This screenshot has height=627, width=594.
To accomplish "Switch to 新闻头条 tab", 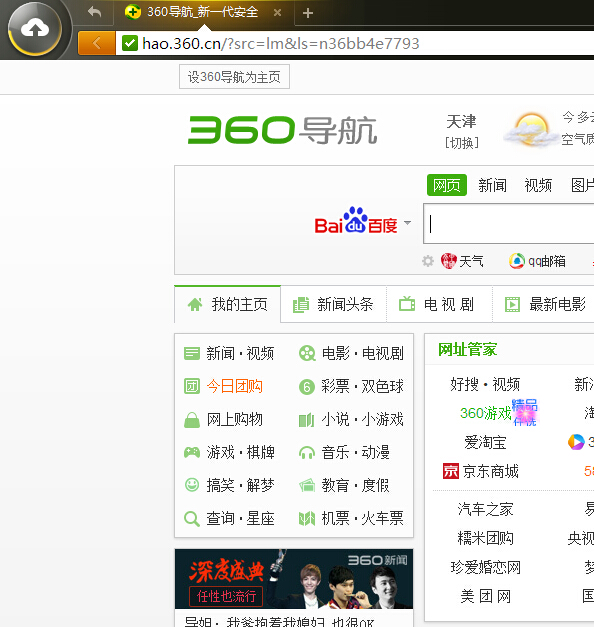I will [333, 305].
